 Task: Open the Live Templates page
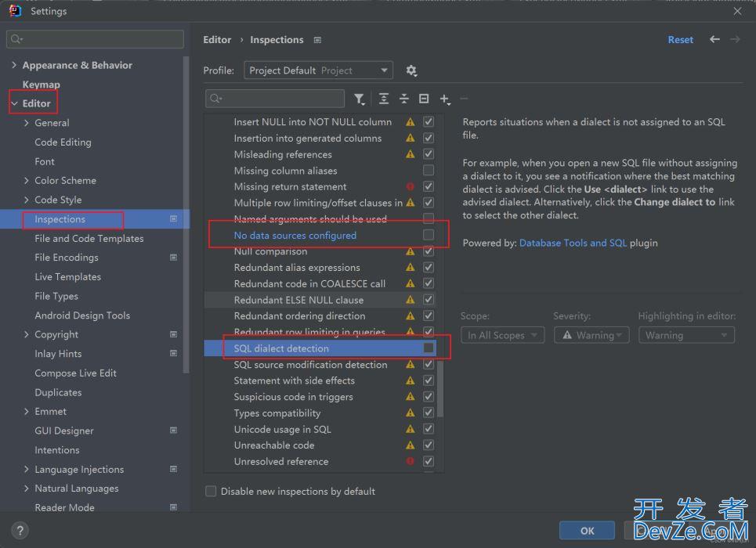[x=68, y=276]
